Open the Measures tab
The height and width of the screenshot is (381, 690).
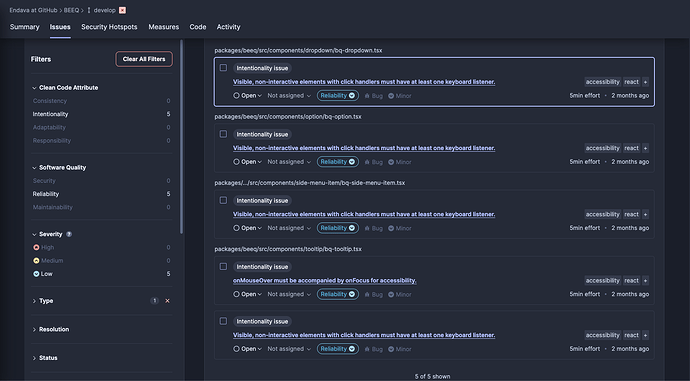[164, 27]
